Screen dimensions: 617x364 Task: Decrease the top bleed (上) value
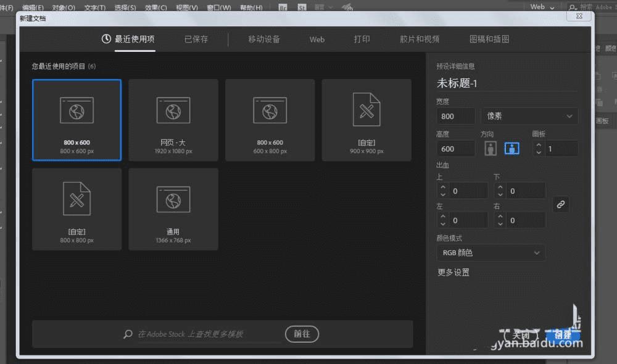coord(442,194)
